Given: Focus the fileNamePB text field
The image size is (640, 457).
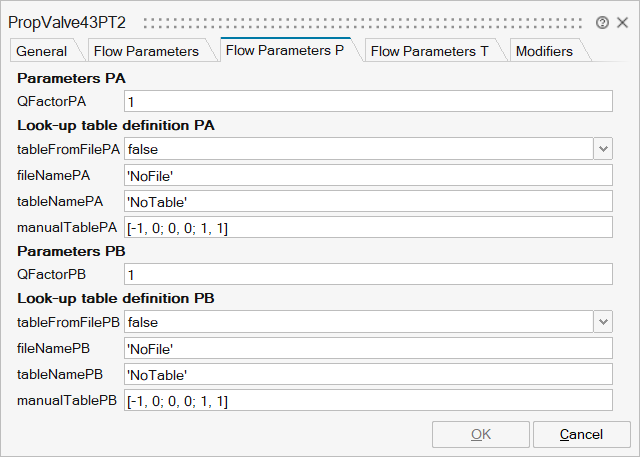Looking at the screenshot, I should point(367,348).
